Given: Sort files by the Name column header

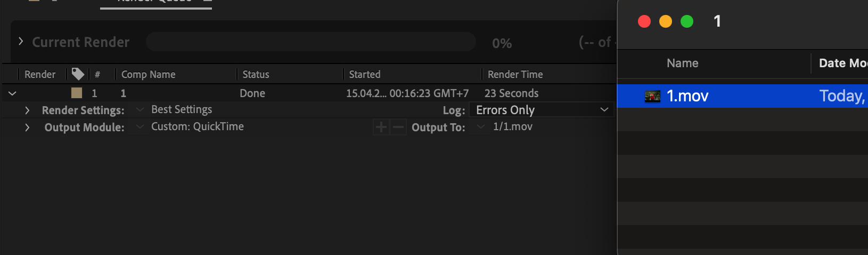Looking at the screenshot, I should pyautogui.click(x=682, y=63).
